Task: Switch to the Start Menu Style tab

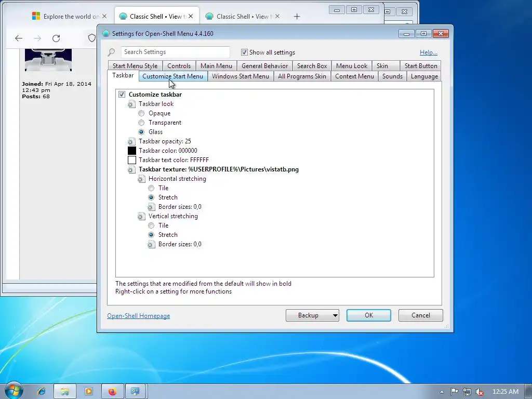Action: (x=135, y=66)
